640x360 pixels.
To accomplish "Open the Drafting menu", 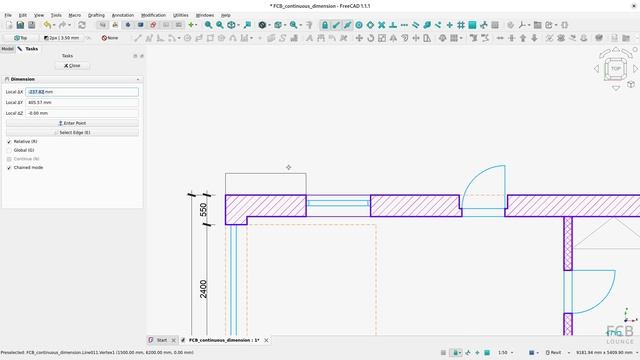I will 96,15.
